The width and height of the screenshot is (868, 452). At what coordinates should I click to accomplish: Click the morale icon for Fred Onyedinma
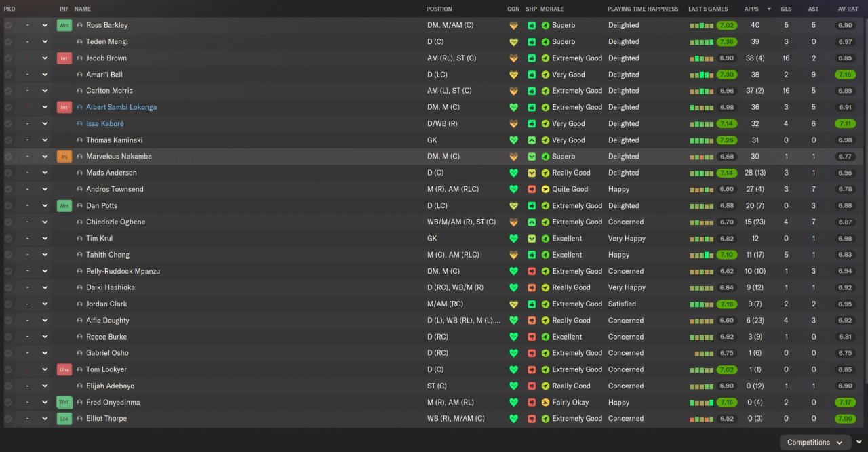pyautogui.click(x=545, y=403)
